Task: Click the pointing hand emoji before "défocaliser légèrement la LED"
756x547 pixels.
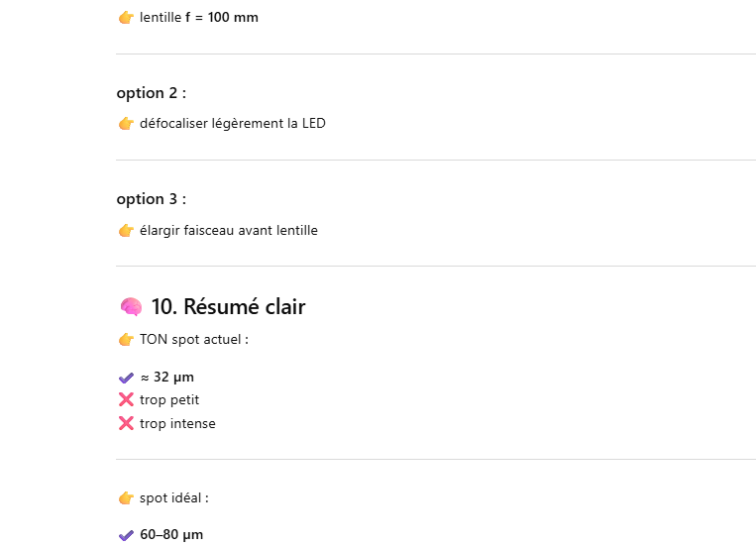Action: click(x=126, y=124)
